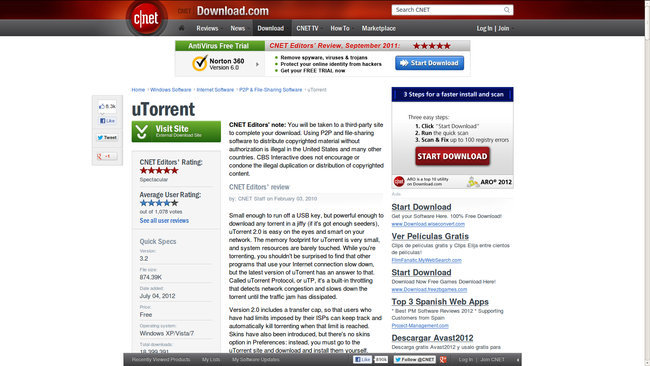Click My Software Updates in bottom bar

click(x=255, y=359)
